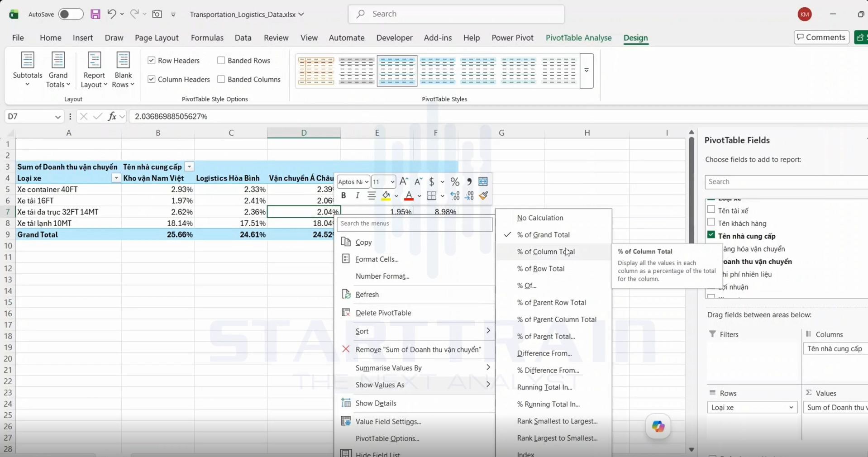This screenshot has height=457, width=868.
Task: Open the Report Layout dropdown
Action: coord(94,70)
